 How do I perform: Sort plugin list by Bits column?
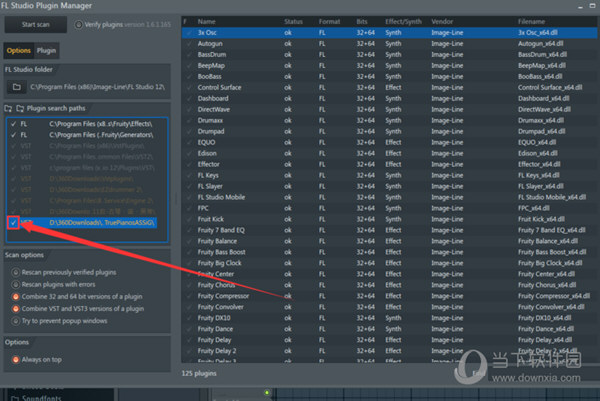pyautogui.click(x=362, y=22)
